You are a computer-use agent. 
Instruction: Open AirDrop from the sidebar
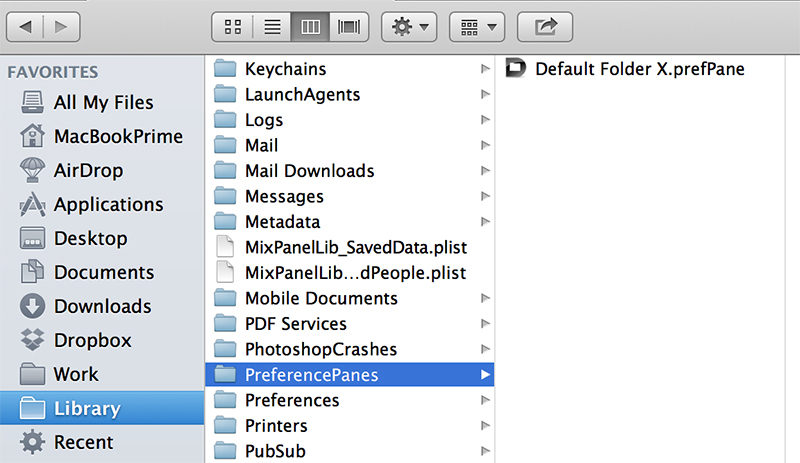tap(102, 170)
